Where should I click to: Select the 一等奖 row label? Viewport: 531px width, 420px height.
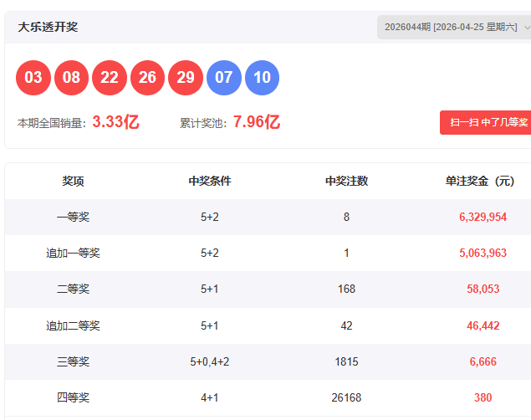[73, 217]
